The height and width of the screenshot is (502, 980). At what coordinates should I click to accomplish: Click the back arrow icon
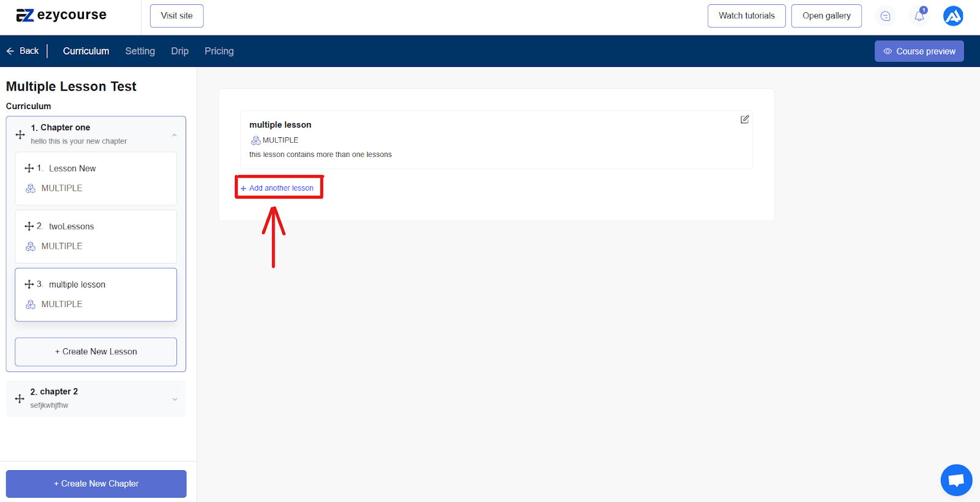[10, 51]
